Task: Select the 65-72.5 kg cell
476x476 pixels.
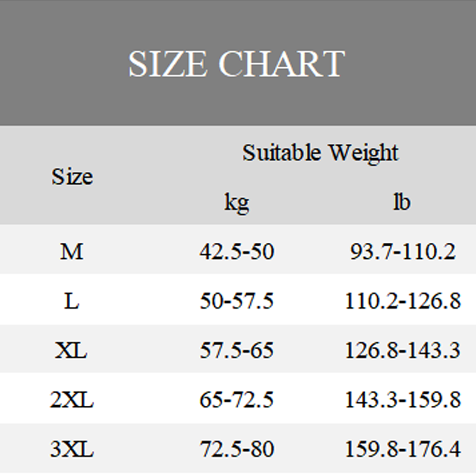Action: [237, 400]
